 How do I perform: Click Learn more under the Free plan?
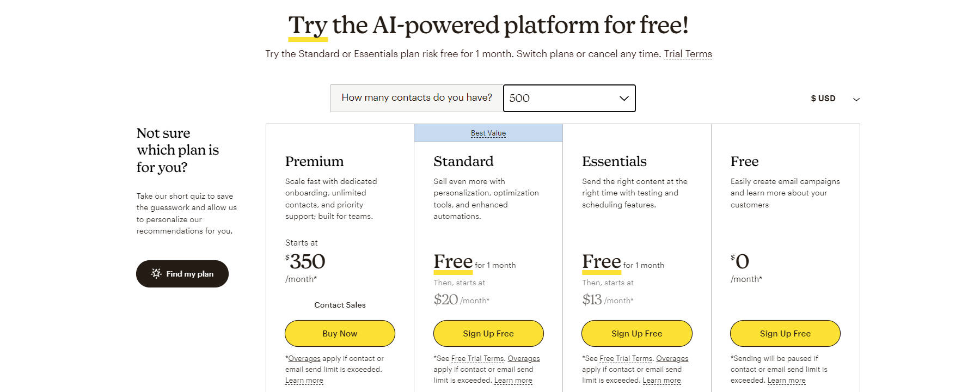pyautogui.click(x=786, y=380)
